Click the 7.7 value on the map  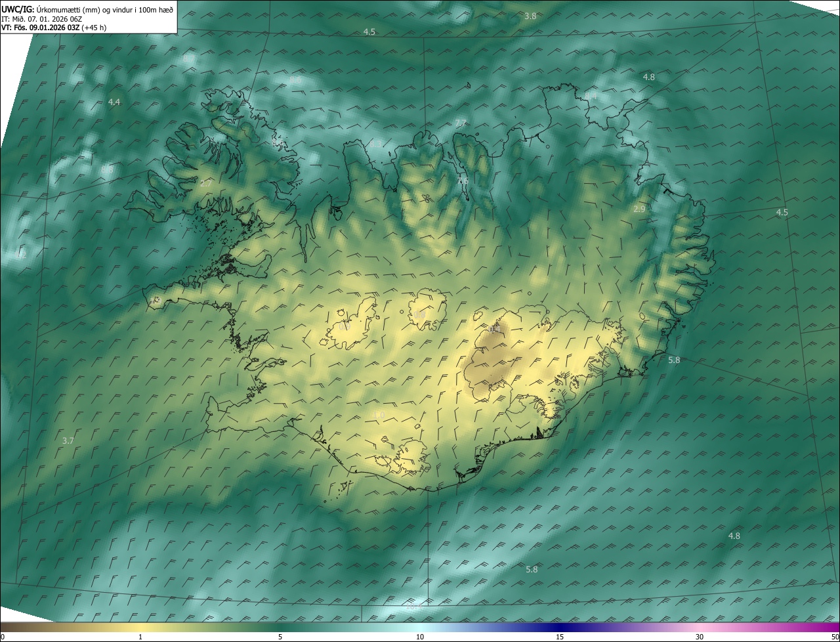[461, 123]
